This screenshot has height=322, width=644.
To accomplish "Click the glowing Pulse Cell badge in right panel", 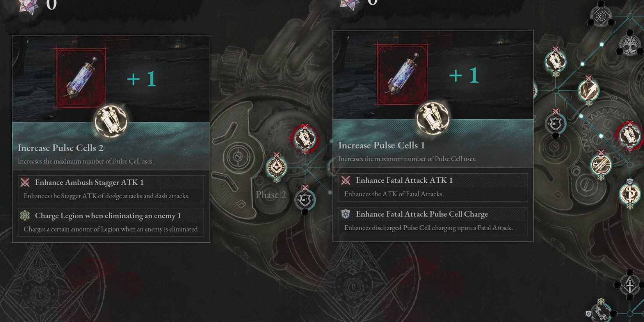I will click(x=432, y=118).
